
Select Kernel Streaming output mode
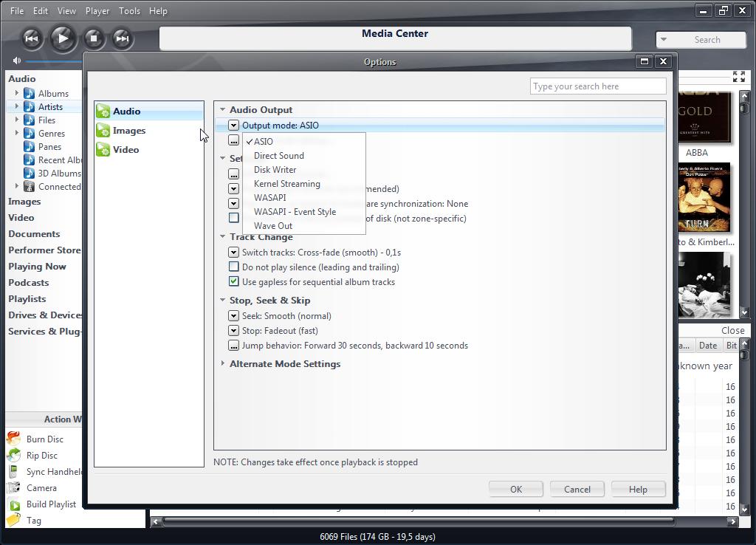[286, 184]
